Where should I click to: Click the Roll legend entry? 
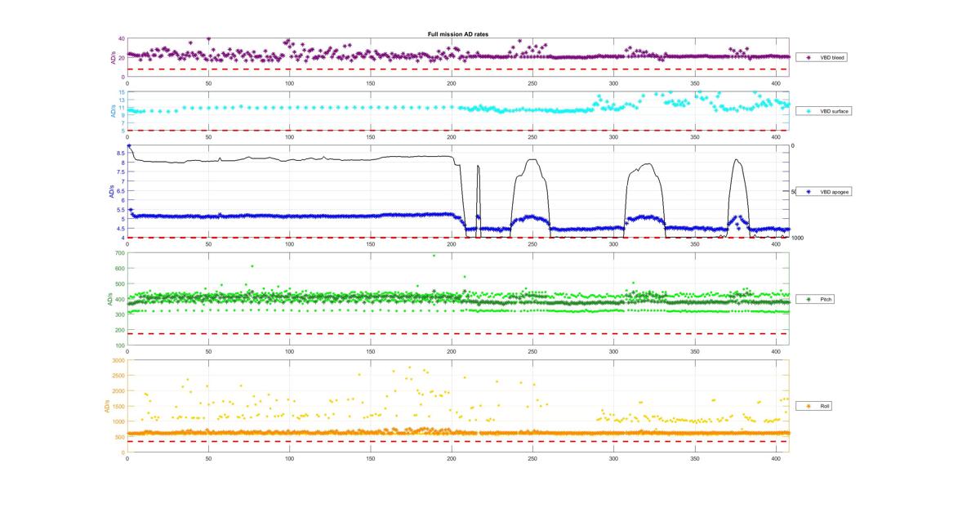coord(816,406)
